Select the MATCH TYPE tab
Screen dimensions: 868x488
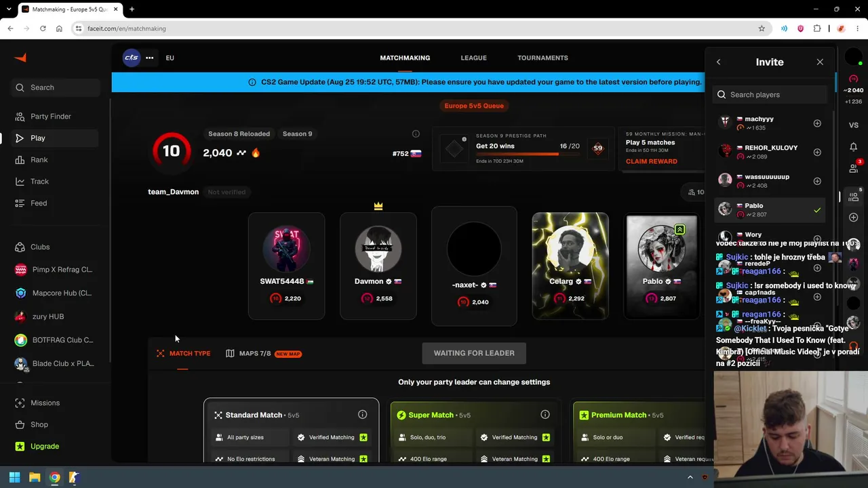pos(183,353)
